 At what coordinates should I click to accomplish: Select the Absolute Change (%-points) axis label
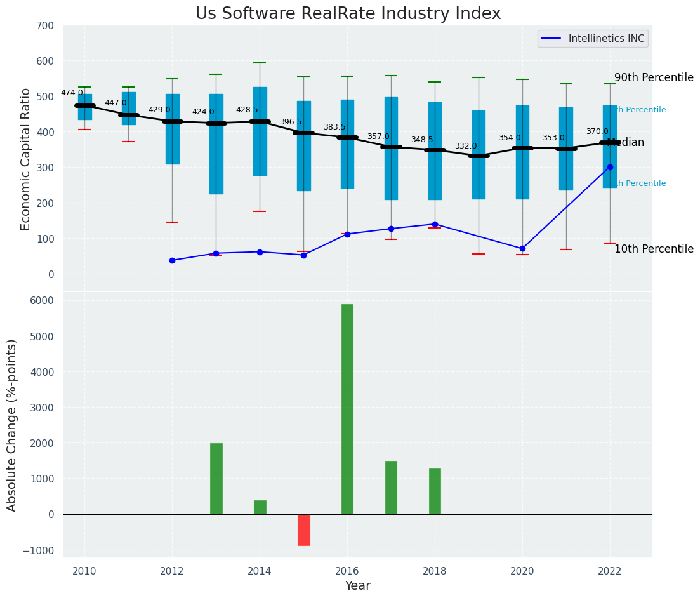pyautogui.click(x=12, y=425)
